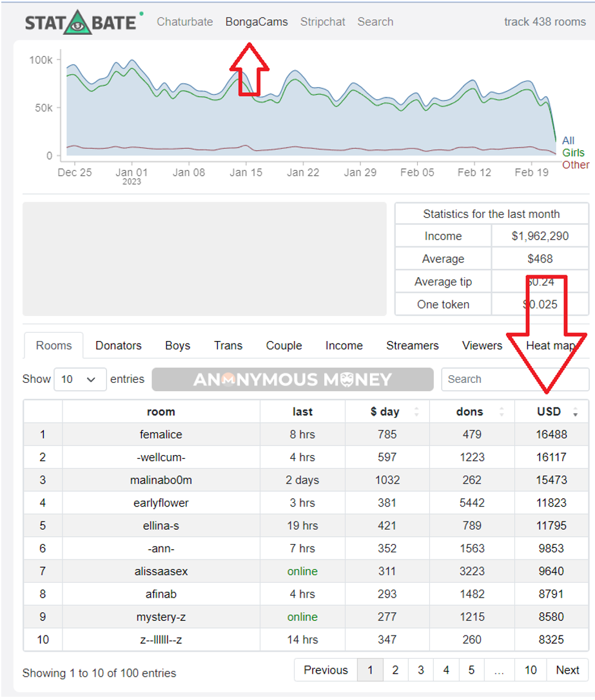Open the Show entries count dropdown
Viewport: 595px width, 700px height.
[x=80, y=380]
